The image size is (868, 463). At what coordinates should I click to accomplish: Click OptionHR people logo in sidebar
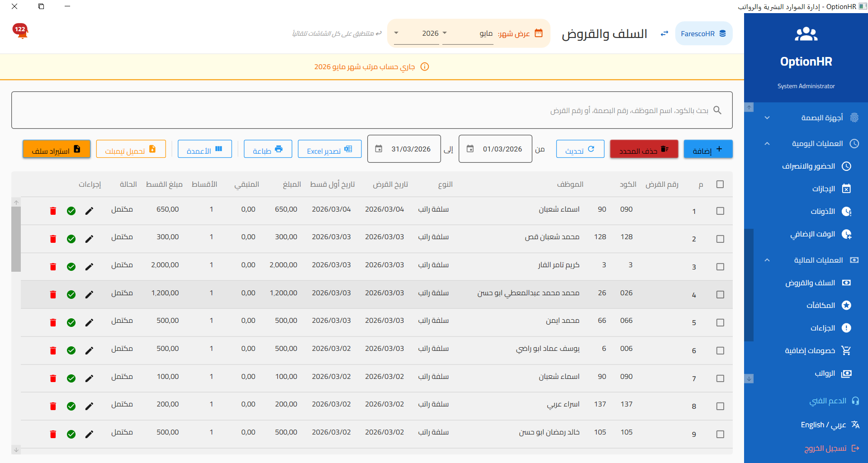tap(806, 34)
